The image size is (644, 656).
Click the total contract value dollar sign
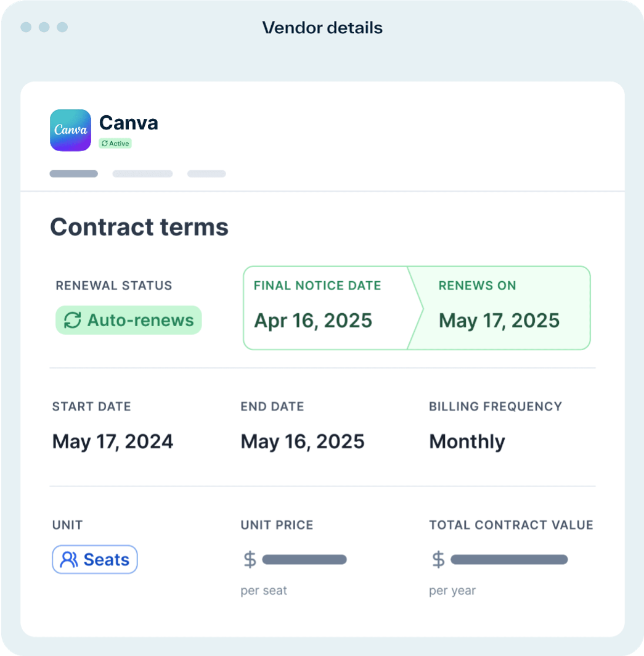point(438,560)
